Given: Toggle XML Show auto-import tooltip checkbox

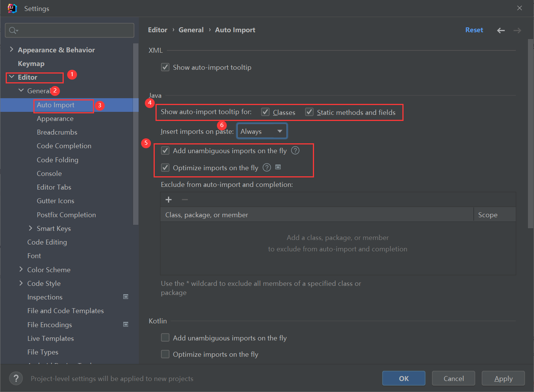Looking at the screenshot, I should pyautogui.click(x=165, y=67).
